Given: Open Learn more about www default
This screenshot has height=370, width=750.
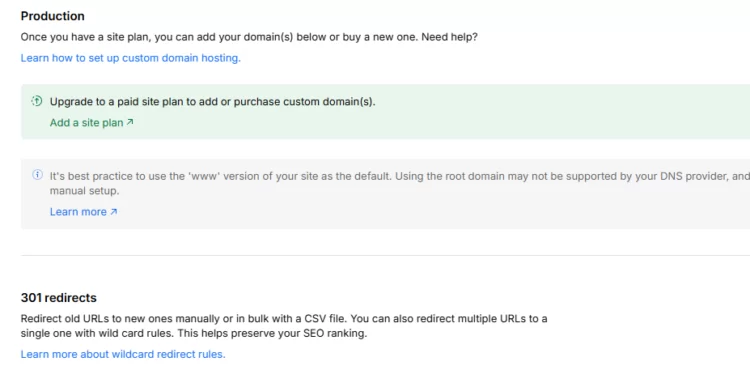Looking at the screenshot, I should 83,212.
